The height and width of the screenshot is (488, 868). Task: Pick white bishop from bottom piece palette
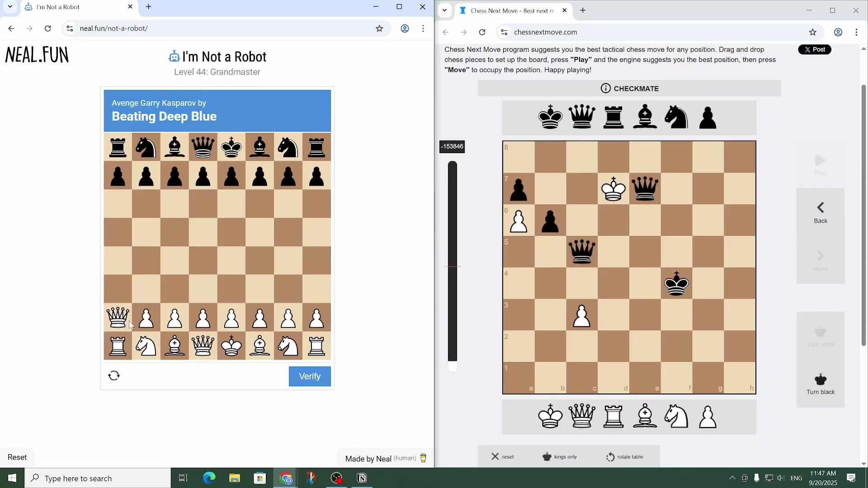point(645,416)
